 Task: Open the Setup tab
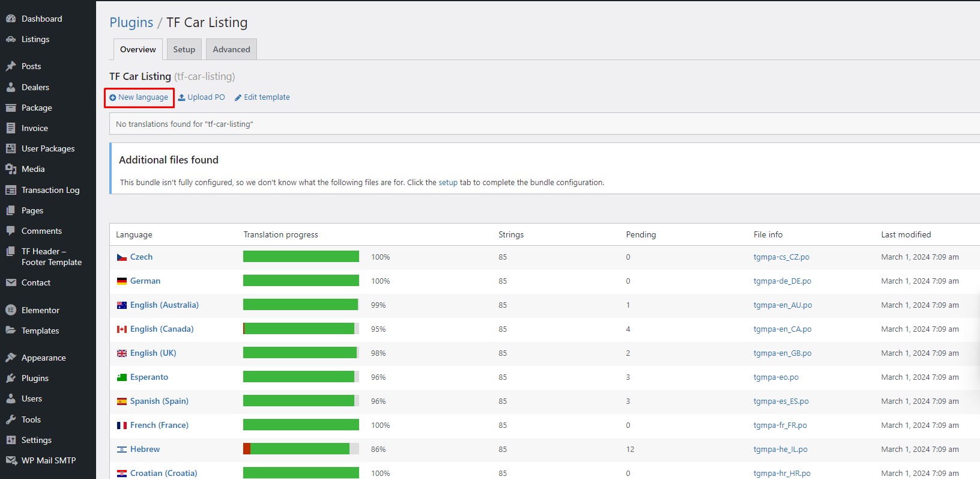pos(184,49)
